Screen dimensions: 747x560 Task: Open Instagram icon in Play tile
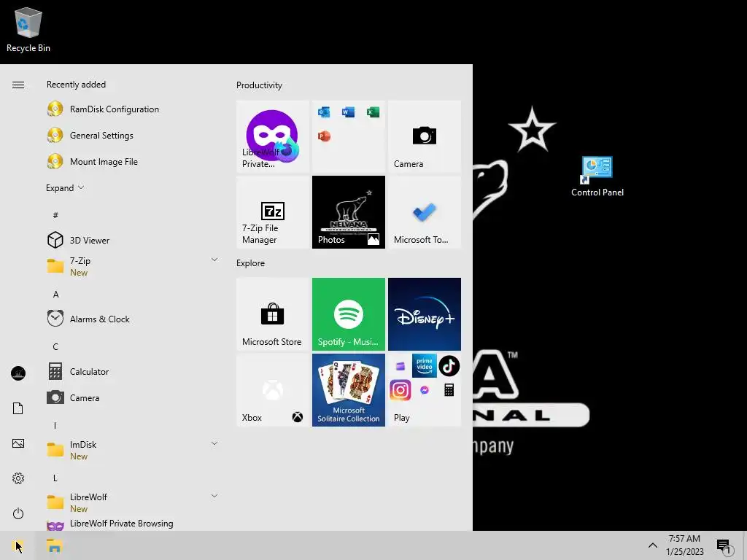pyautogui.click(x=400, y=390)
